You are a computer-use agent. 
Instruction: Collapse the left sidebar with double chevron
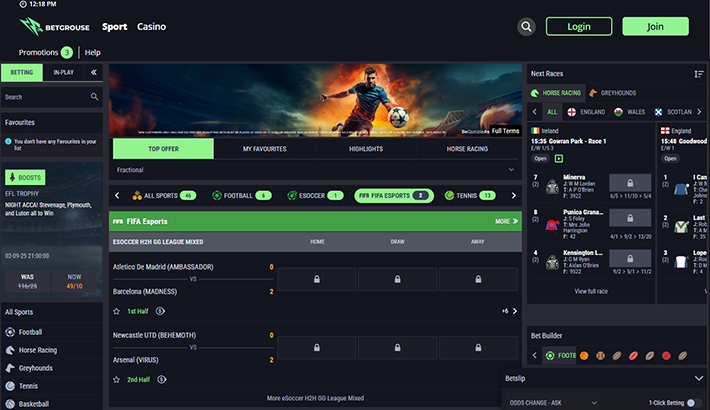[x=94, y=72]
